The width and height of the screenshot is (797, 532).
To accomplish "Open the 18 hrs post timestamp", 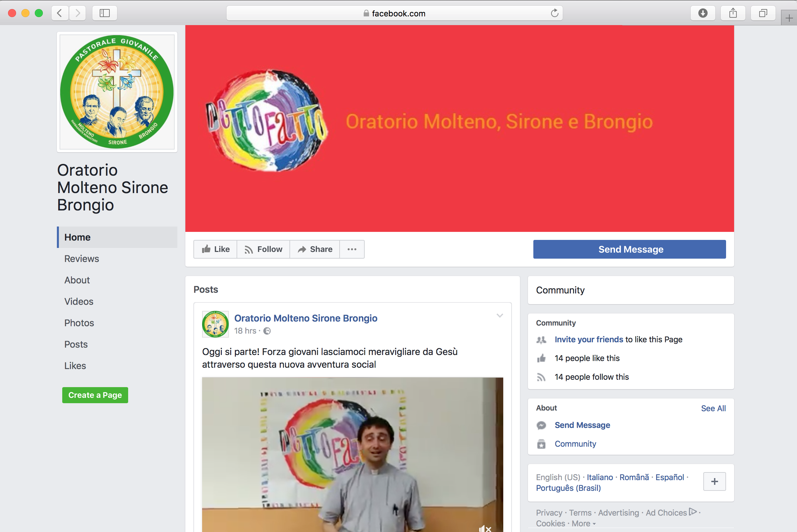I will coord(245,331).
